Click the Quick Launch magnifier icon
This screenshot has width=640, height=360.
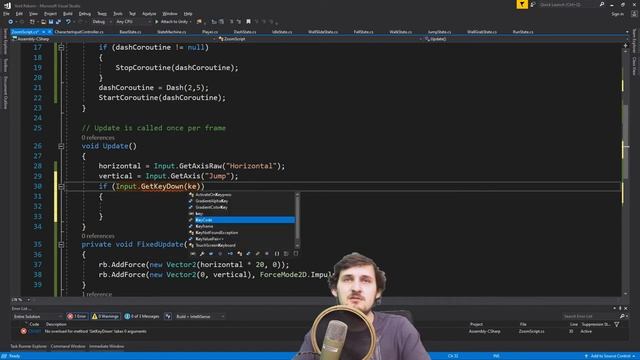tap(602, 4)
